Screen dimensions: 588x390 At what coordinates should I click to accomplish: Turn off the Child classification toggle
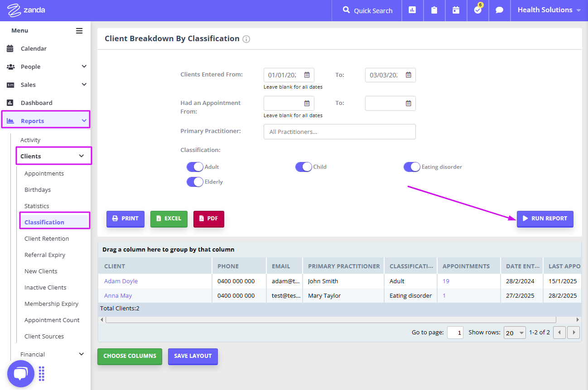point(303,166)
